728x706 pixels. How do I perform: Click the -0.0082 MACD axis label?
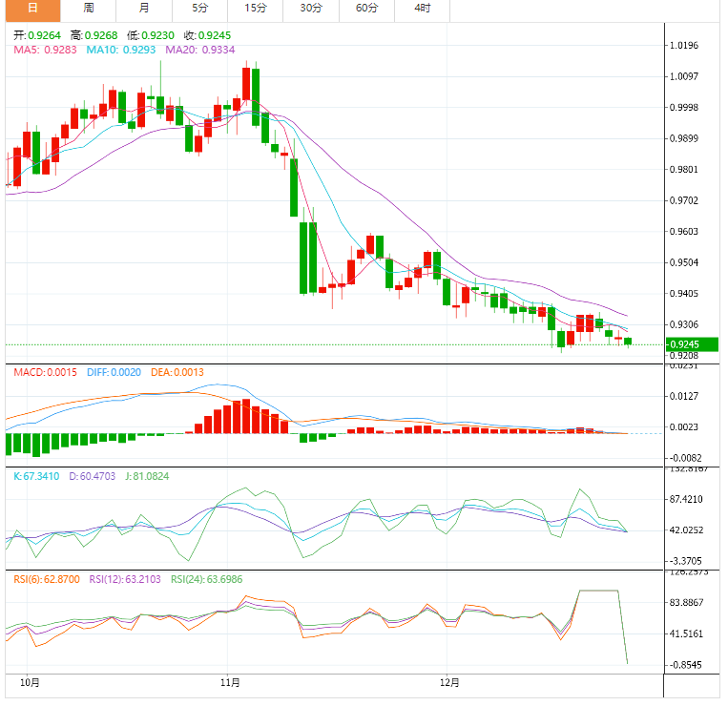click(x=685, y=458)
